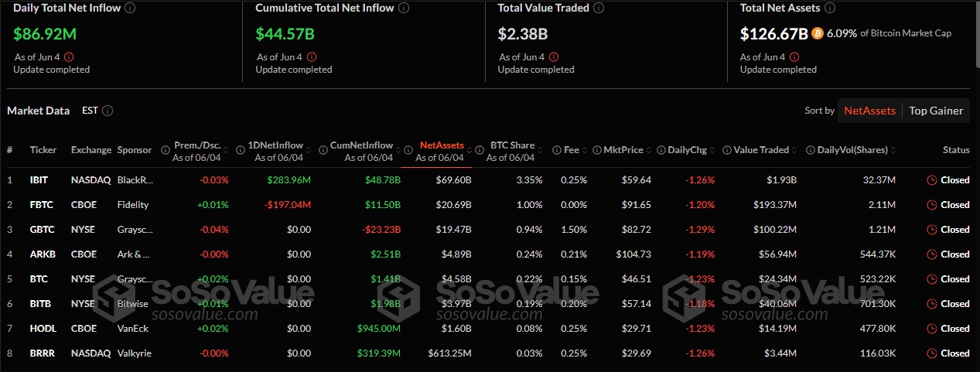Click the orange Bitcoin icon next to $126.67B
Screen dimensions: 980x372
click(x=818, y=33)
